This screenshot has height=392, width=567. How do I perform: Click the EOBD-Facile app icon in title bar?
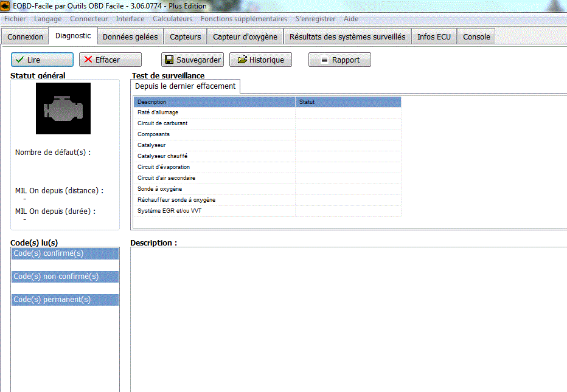(x=5, y=6)
